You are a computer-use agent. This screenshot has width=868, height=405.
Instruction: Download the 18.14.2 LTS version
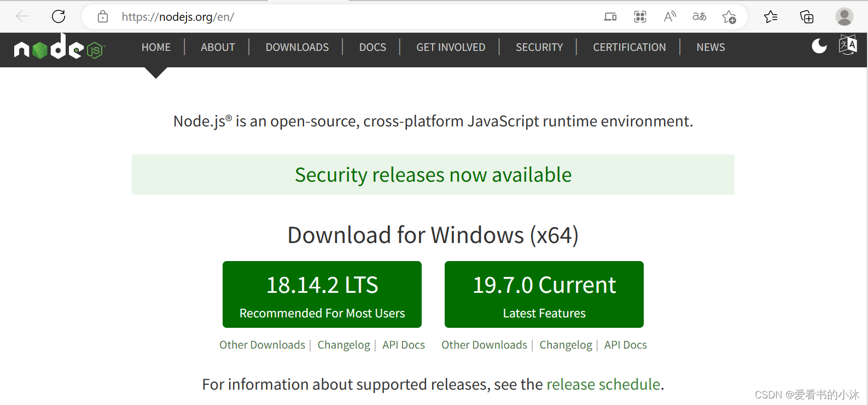click(322, 294)
